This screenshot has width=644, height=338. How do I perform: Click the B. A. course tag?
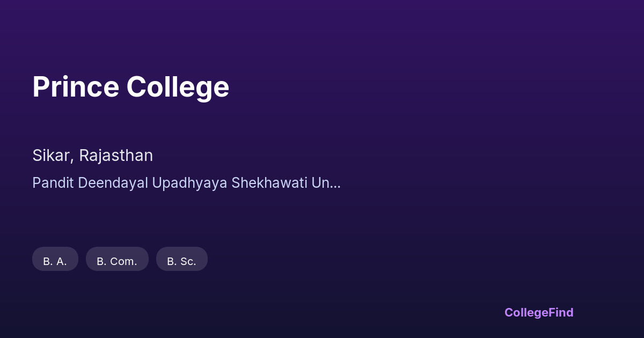click(55, 259)
